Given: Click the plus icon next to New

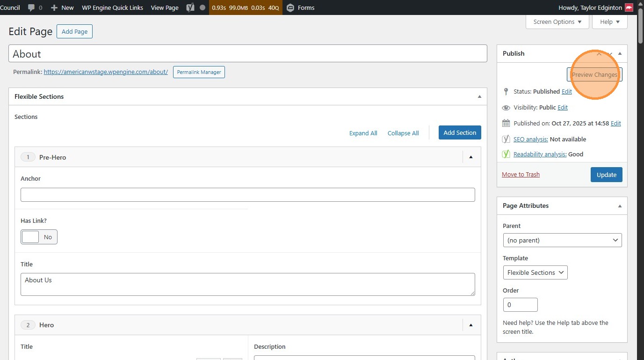Looking at the screenshot, I should click(54, 7).
